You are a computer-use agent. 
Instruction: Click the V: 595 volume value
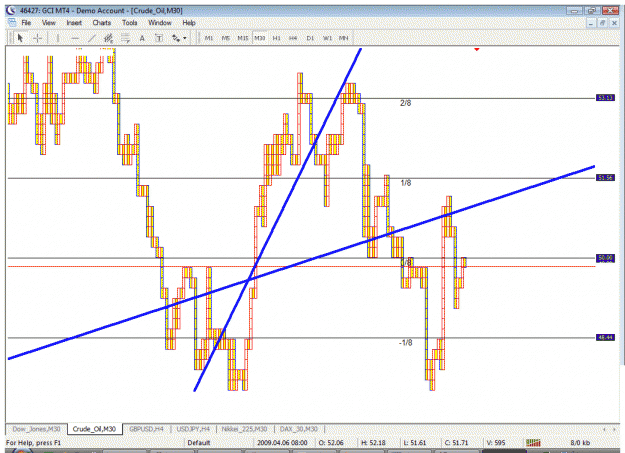point(496,443)
